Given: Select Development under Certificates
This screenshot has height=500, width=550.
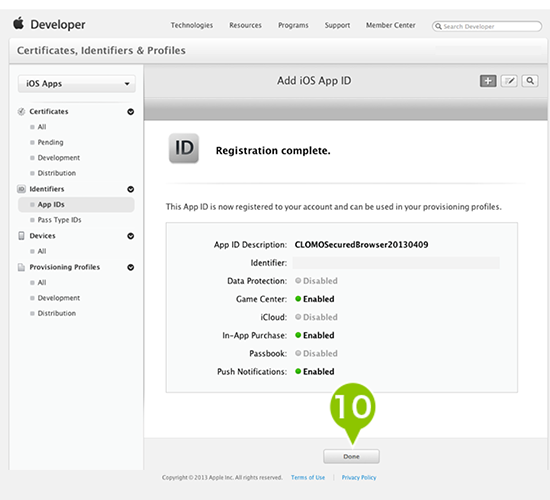Looking at the screenshot, I should click(x=59, y=158).
